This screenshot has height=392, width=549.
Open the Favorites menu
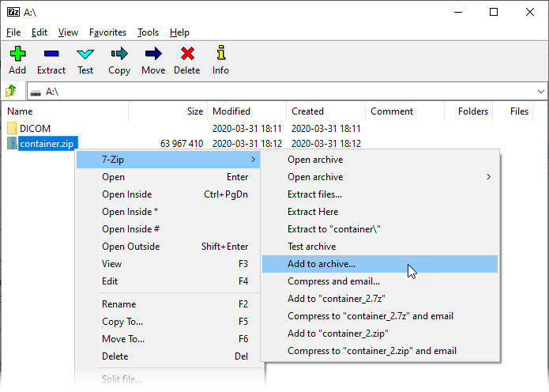point(107,32)
